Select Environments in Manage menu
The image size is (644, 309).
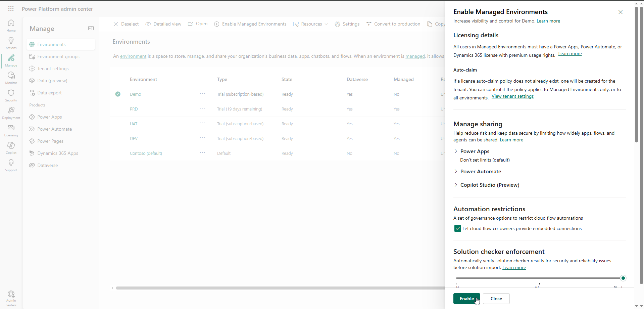coord(61,44)
